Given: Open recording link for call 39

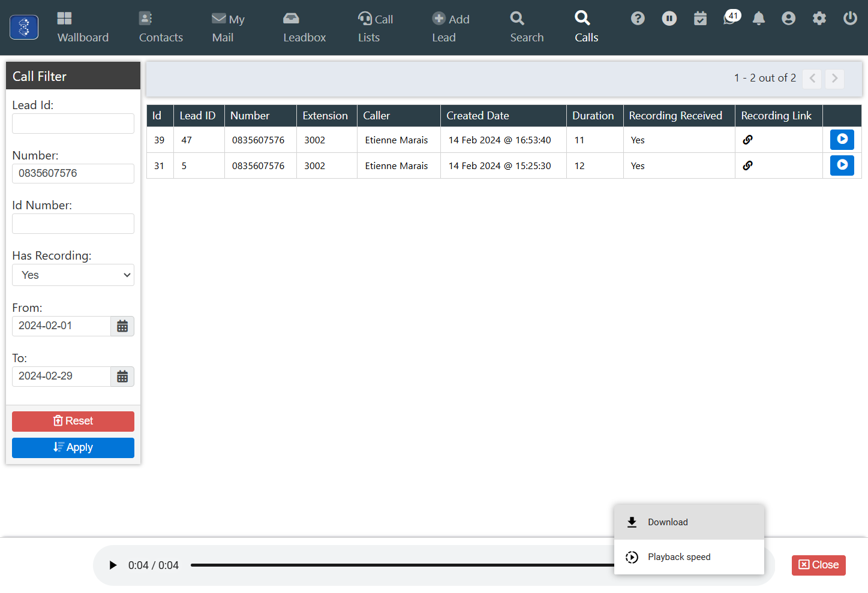Looking at the screenshot, I should (747, 140).
